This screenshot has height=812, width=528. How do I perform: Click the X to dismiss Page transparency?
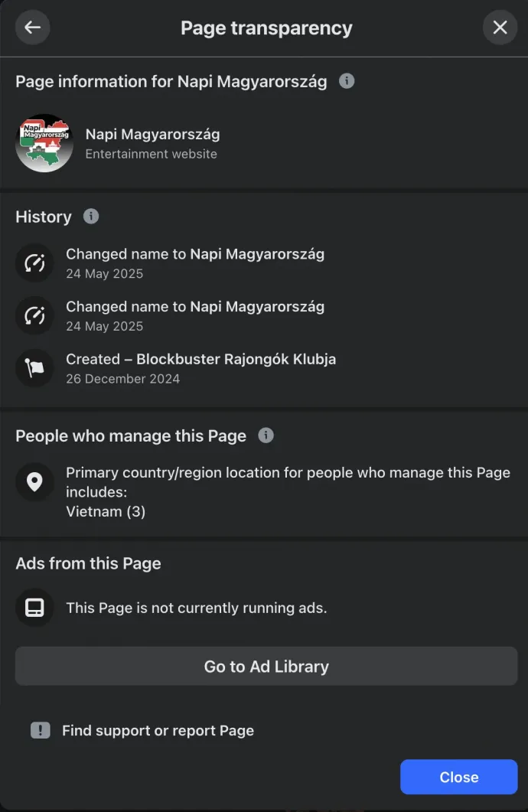500,28
